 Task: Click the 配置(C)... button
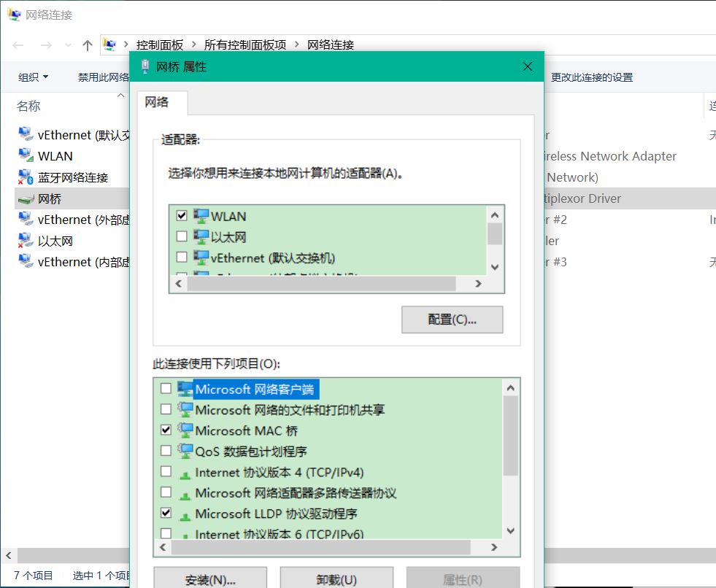(x=452, y=320)
